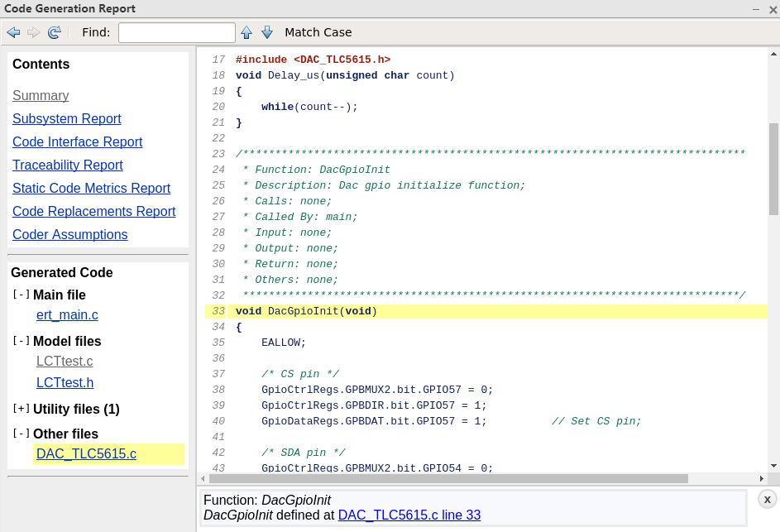Click the '* Input: none;' comment line

[x=287, y=233]
